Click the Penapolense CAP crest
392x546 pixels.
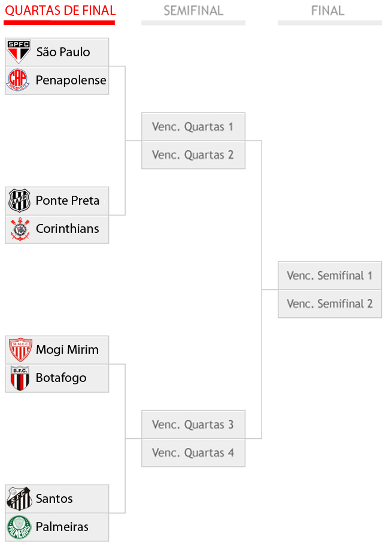[x=18, y=80]
